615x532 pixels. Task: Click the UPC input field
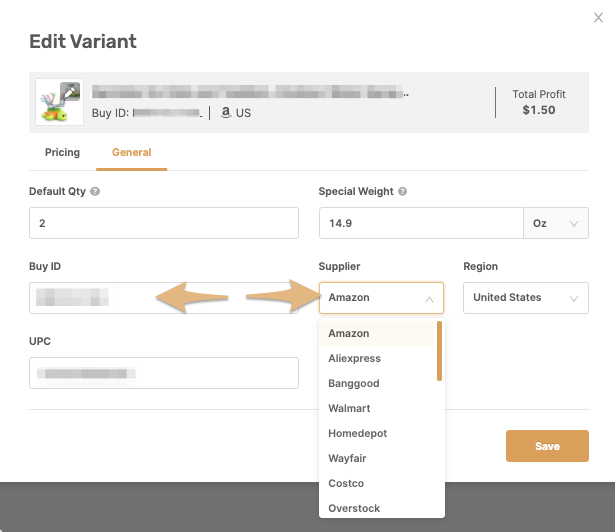click(164, 373)
